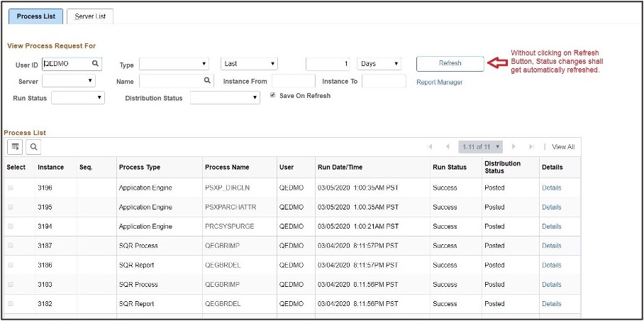The height and width of the screenshot is (321, 644).
Task: Click Posted status for instance 3195
Action: pos(494,207)
